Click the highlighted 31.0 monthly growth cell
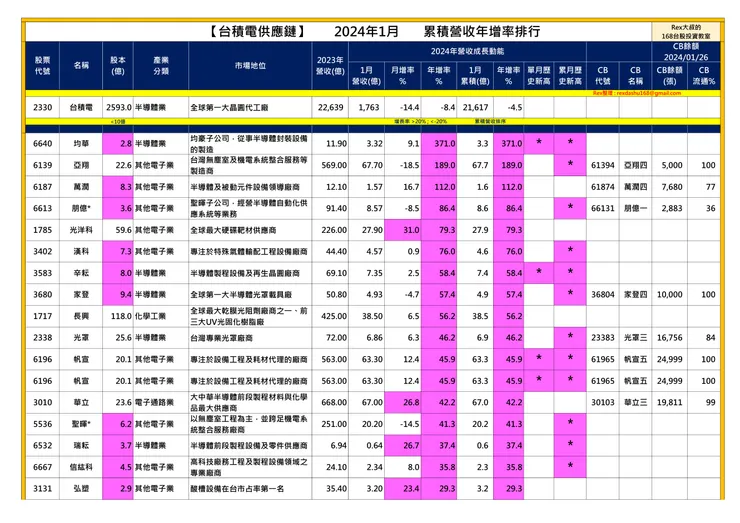The image size is (740, 523). coord(403,230)
